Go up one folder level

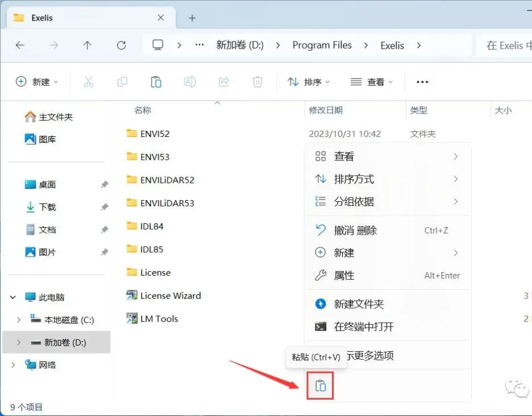(x=88, y=45)
